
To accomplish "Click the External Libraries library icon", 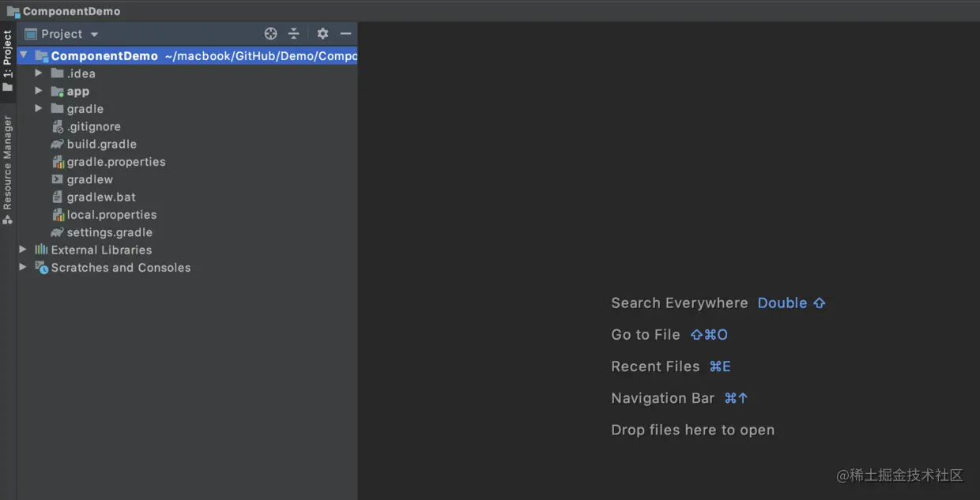I will (x=41, y=250).
